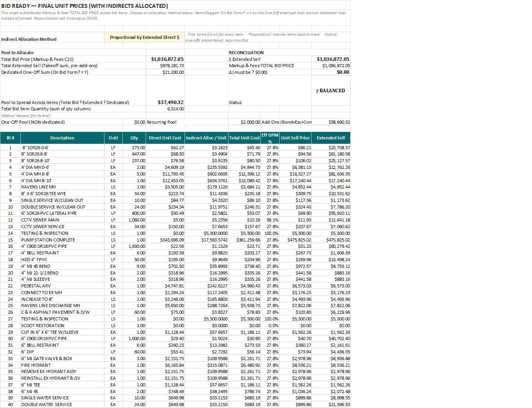Select the 'HDD 4" FPVC' description cell
This screenshot has width=532, height=408.
(62, 260)
